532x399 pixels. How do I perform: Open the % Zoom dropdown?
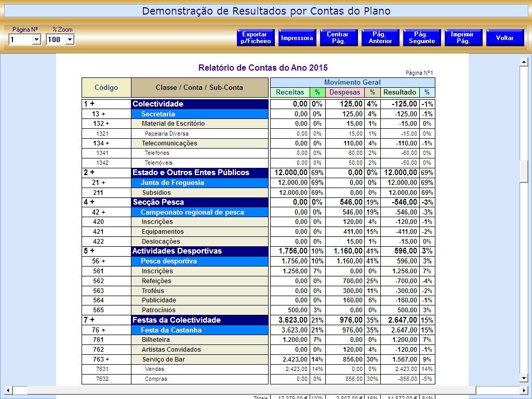click(x=70, y=39)
